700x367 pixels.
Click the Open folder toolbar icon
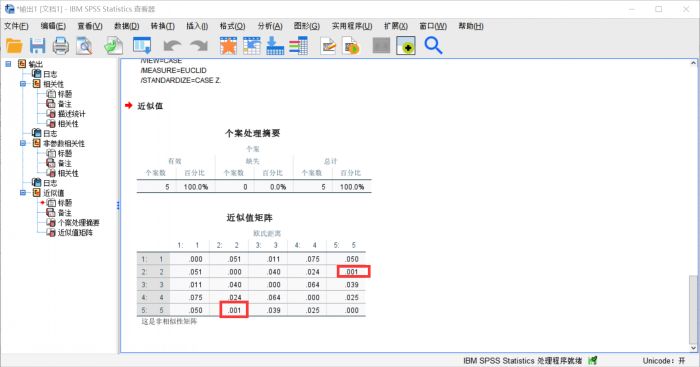click(14, 46)
